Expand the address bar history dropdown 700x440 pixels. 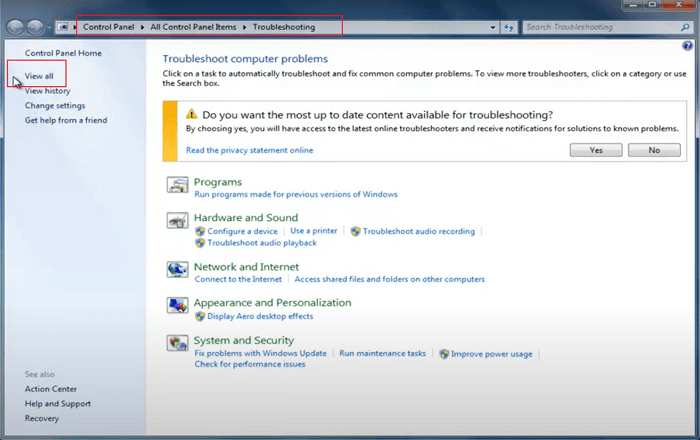tap(491, 27)
